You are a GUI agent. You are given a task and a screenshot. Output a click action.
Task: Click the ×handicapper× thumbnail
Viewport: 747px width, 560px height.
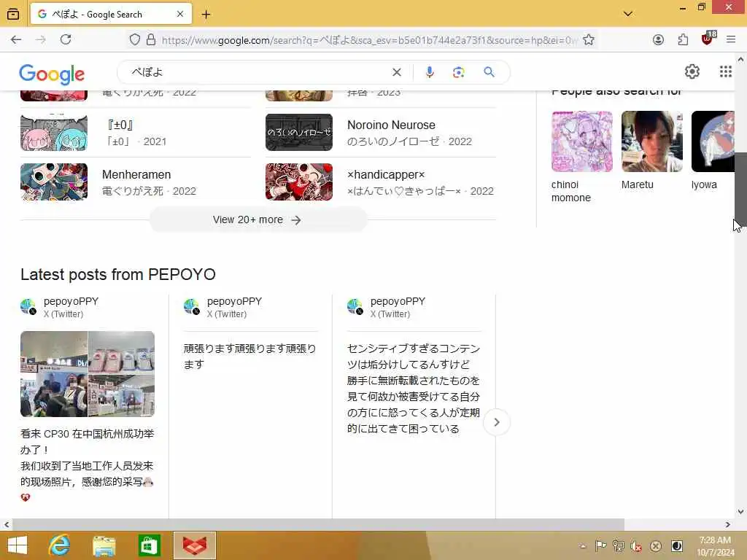pos(299,182)
